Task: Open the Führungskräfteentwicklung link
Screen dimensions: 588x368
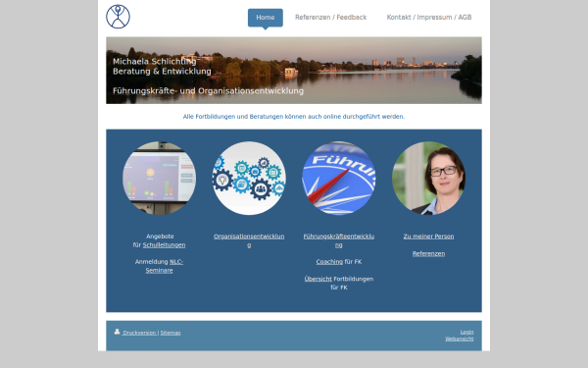Action: pos(339,240)
